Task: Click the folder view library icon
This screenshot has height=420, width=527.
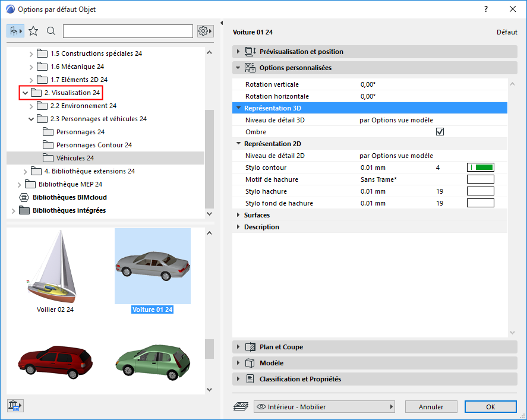Action: (x=15, y=31)
